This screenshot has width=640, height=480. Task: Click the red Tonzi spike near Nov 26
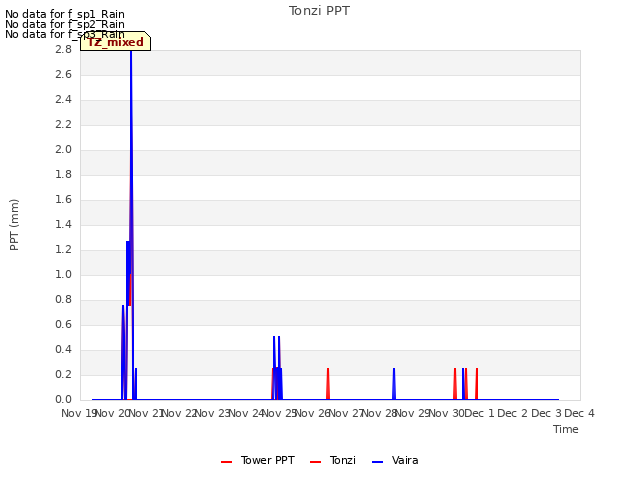(x=328, y=384)
